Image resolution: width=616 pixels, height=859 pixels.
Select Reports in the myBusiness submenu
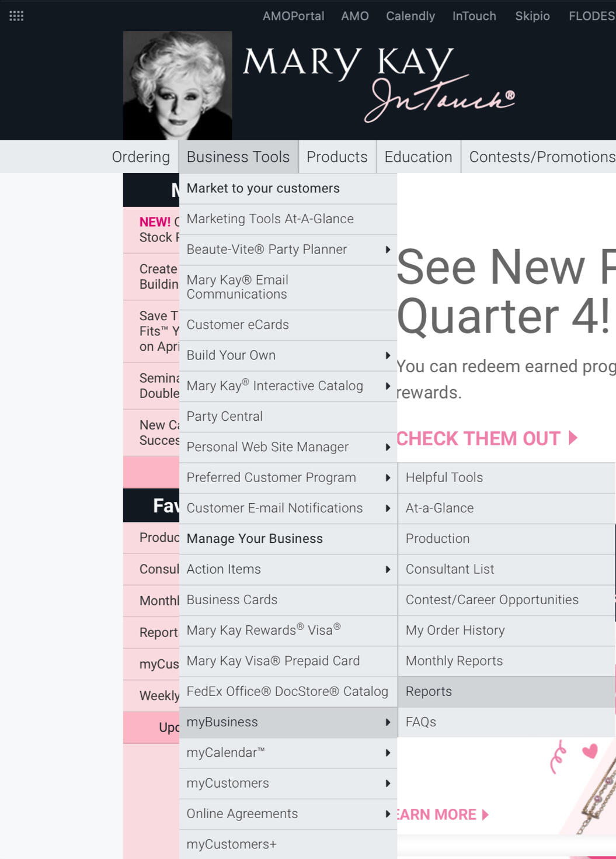coord(429,692)
